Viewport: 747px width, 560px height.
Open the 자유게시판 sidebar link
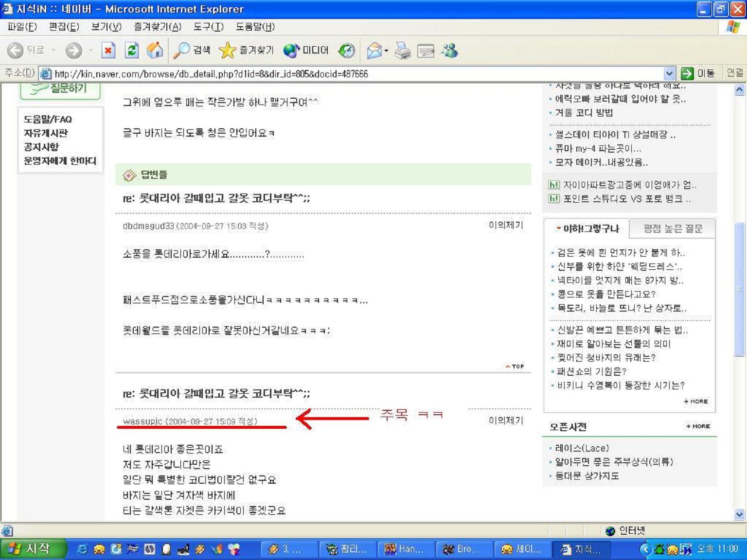coord(46,133)
